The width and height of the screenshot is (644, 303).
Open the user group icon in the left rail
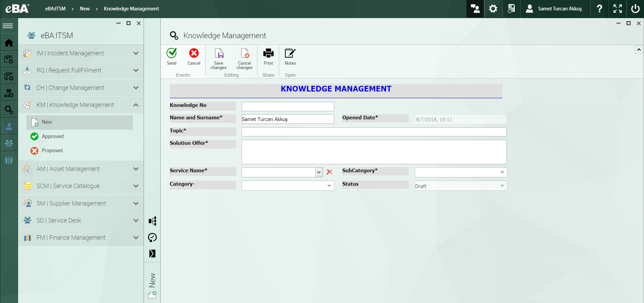[x=9, y=143]
